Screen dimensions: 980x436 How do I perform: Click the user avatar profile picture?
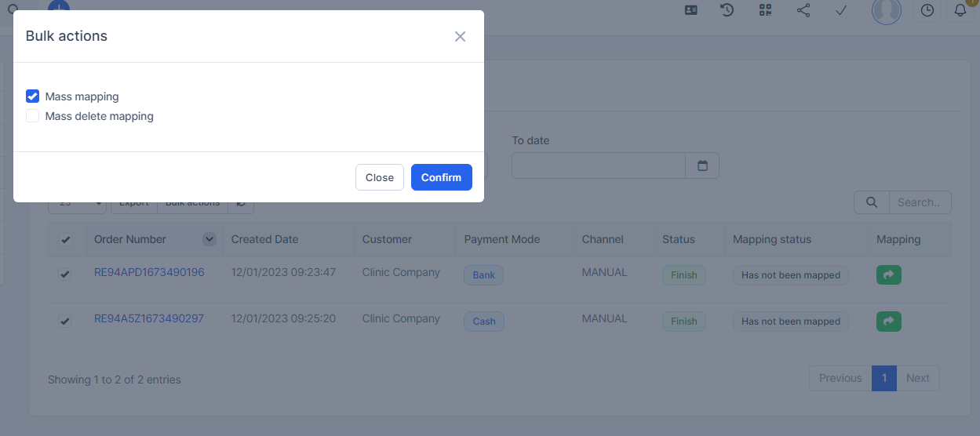(887, 10)
